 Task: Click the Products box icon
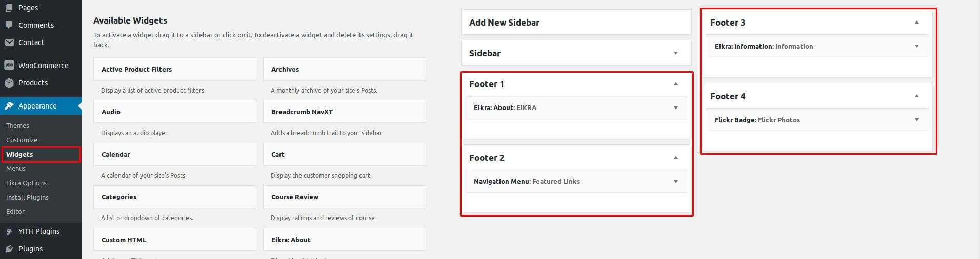9,83
